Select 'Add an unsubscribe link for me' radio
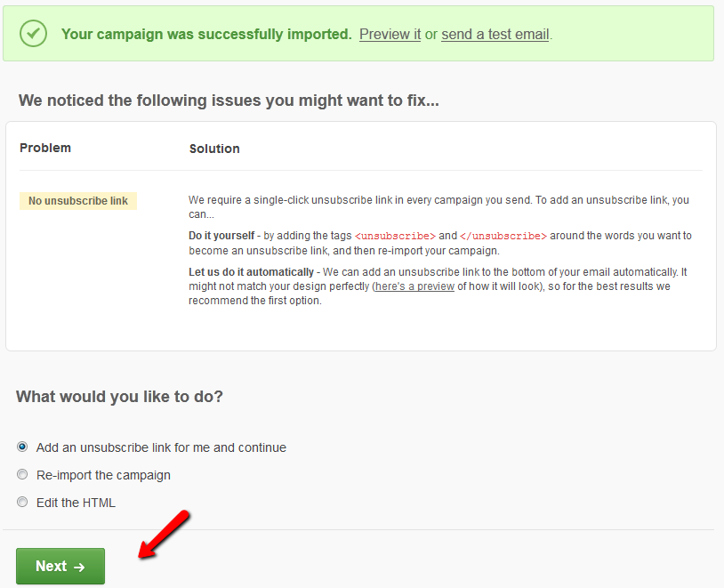This screenshot has width=724, height=588. click(22, 447)
